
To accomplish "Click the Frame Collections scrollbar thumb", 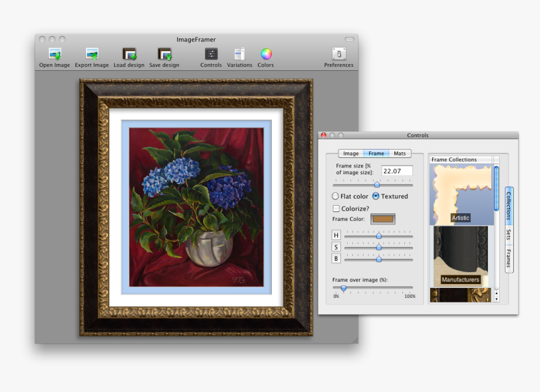I will tap(497, 188).
